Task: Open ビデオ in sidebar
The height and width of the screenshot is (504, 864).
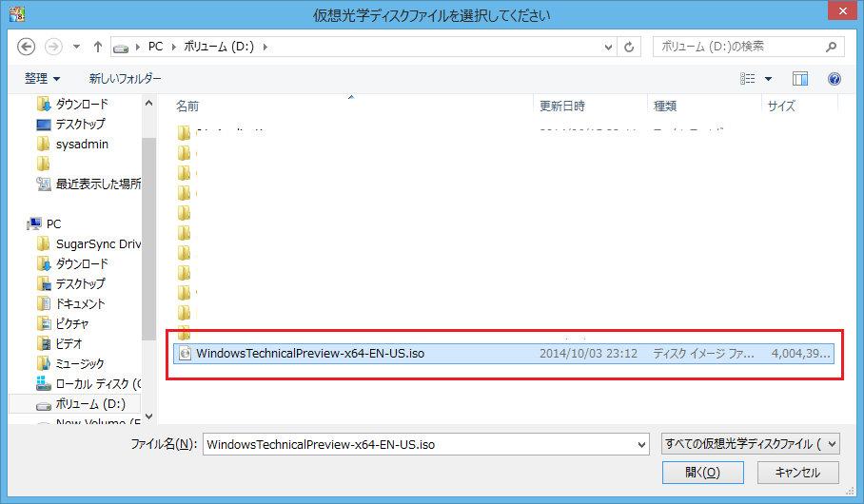Action: coord(60,343)
